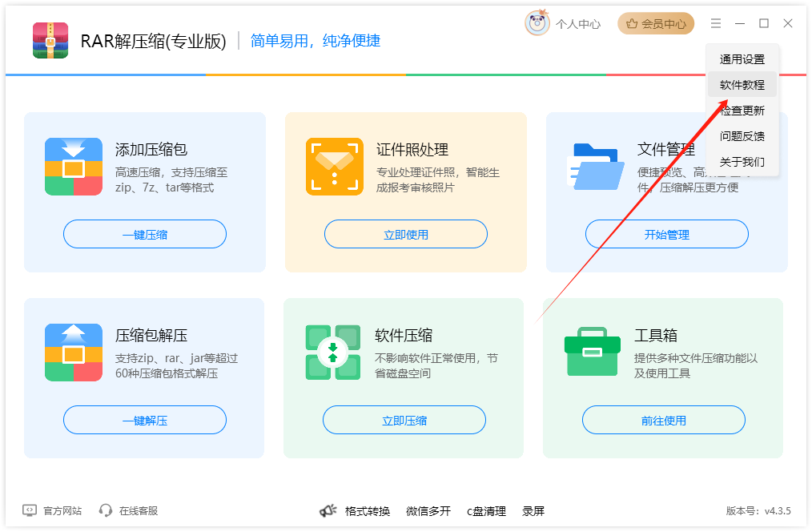812x532 pixels.
Task: Minimize the application window
Action: tap(740, 23)
